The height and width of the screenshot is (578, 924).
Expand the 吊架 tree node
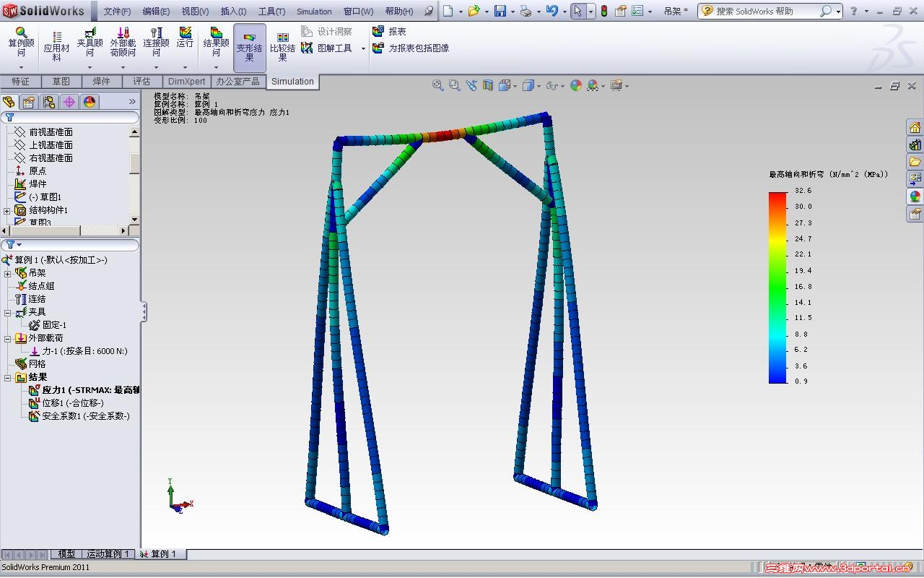tap(7, 273)
